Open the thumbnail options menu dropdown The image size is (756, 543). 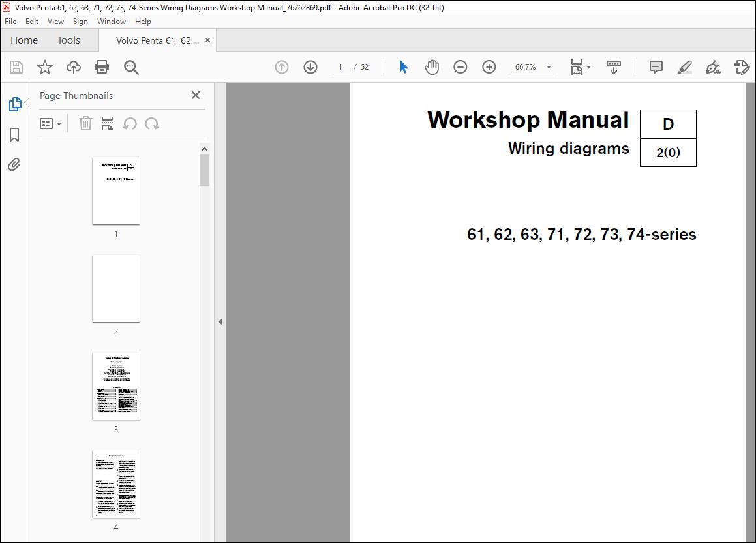click(50, 124)
